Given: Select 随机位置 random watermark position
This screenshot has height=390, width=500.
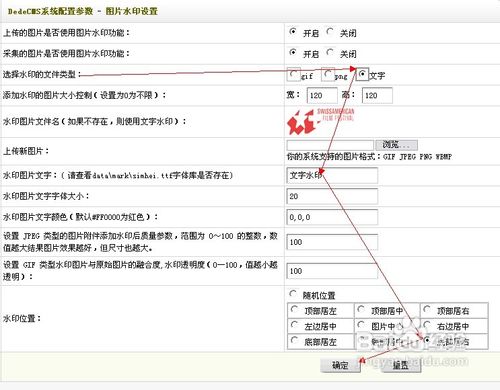Looking at the screenshot, I should pos(293,294).
